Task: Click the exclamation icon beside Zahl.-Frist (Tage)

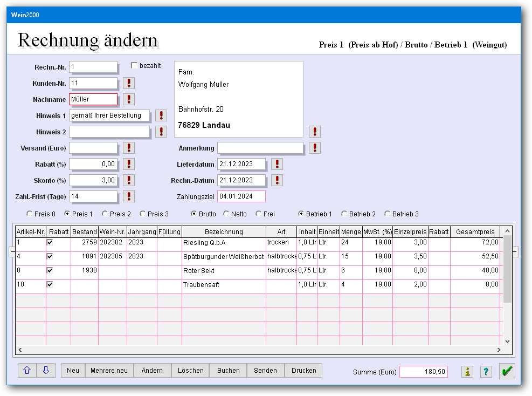Action: coord(129,196)
